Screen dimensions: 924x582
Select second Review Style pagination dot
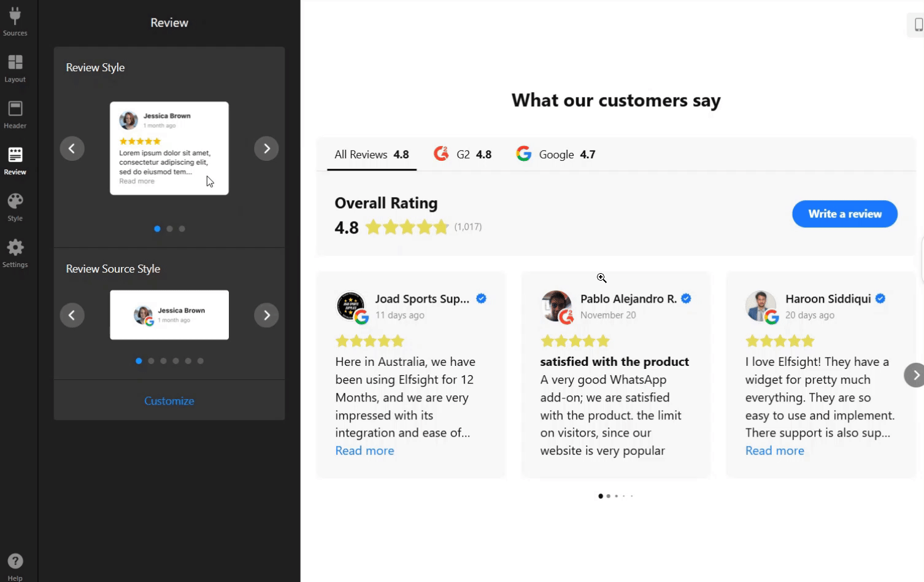tap(169, 229)
